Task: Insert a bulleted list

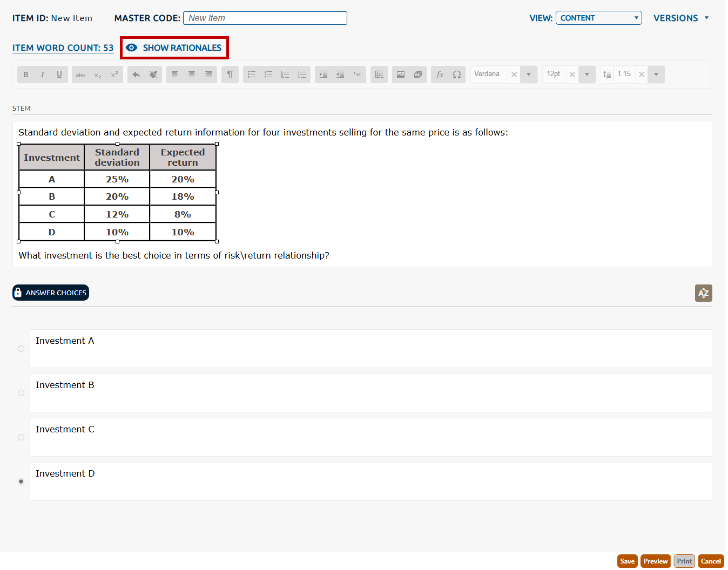Action: pos(252,74)
